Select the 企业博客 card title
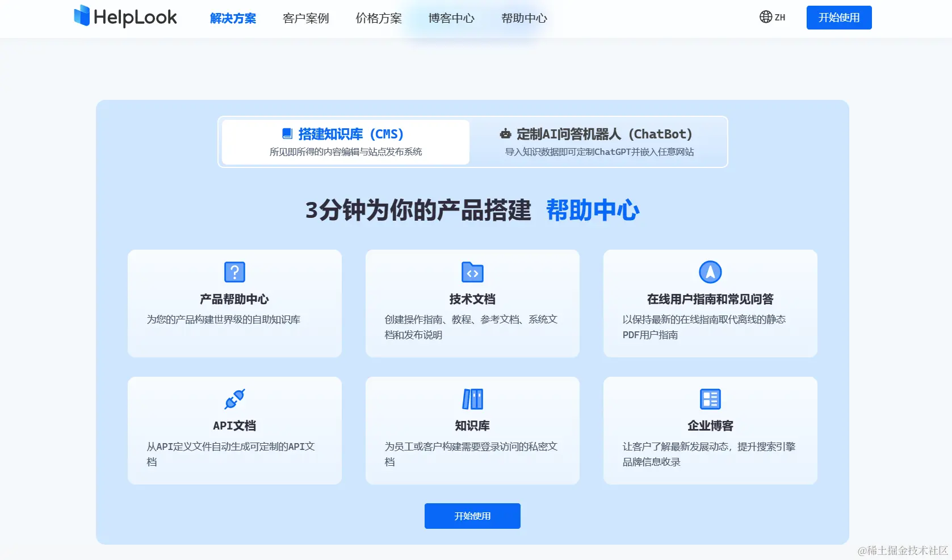The height and width of the screenshot is (560, 952). point(710,426)
